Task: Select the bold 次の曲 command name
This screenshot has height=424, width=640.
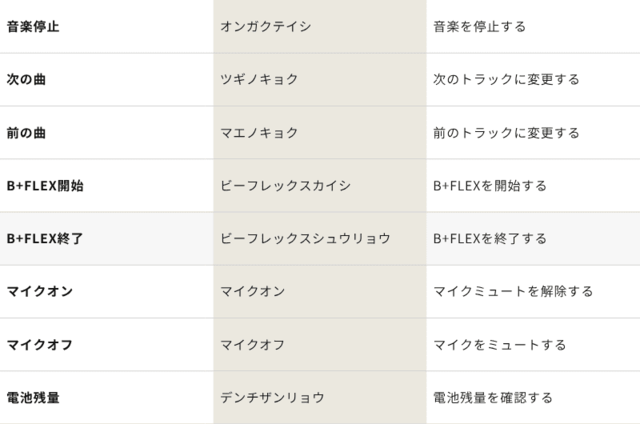Action: (x=26, y=79)
